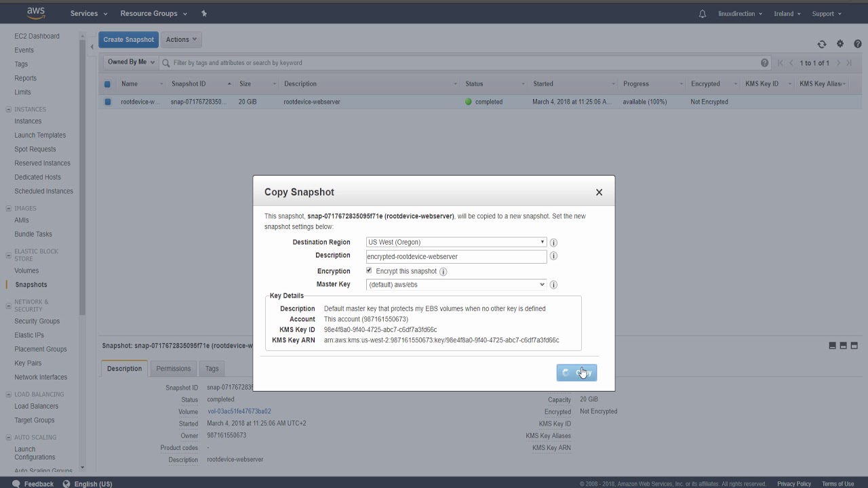Show info for Description field
Viewport: 868px width, 488px height.
tap(553, 256)
